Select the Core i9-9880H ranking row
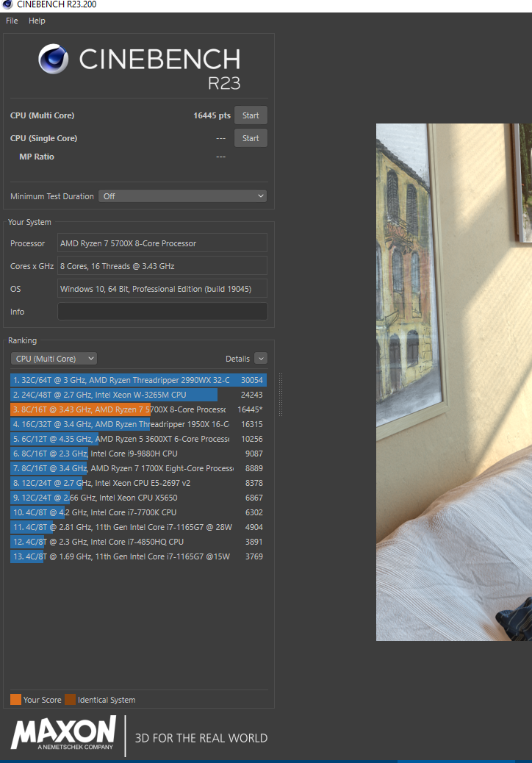532x763 pixels. pyautogui.click(x=138, y=454)
